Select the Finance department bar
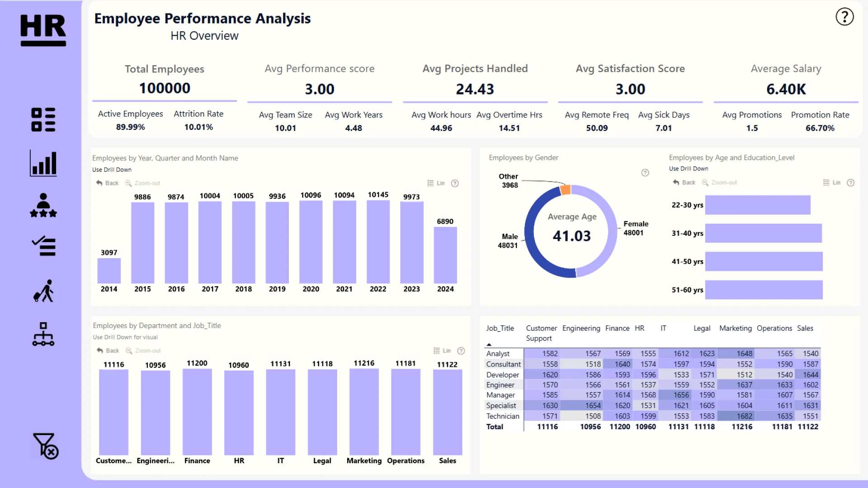Screen dimensions: 868x488 [197, 412]
